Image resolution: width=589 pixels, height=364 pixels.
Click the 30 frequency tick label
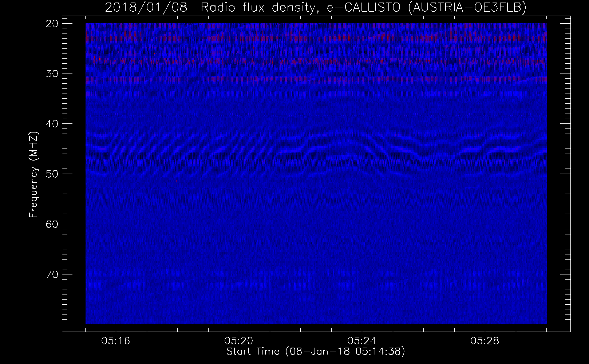pyautogui.click(x=52, y=74)
